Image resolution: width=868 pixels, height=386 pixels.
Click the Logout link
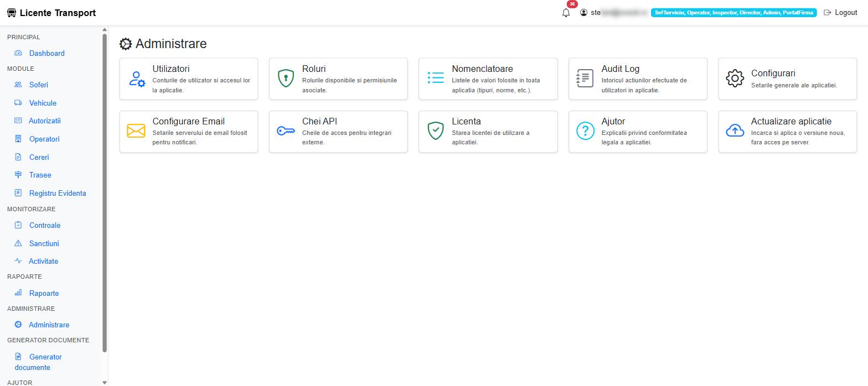(840, 13)
